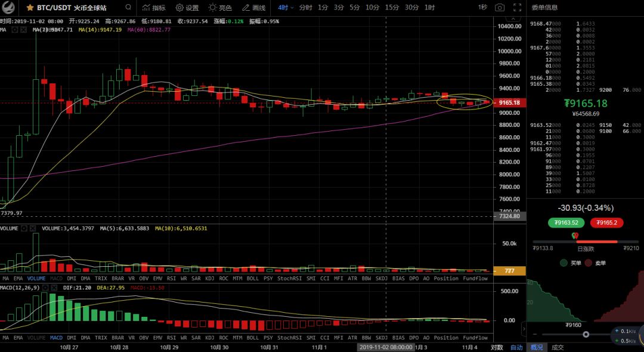
Task: Select BOLL in the volume panel's indicator row
Action: tap(253, 279)
